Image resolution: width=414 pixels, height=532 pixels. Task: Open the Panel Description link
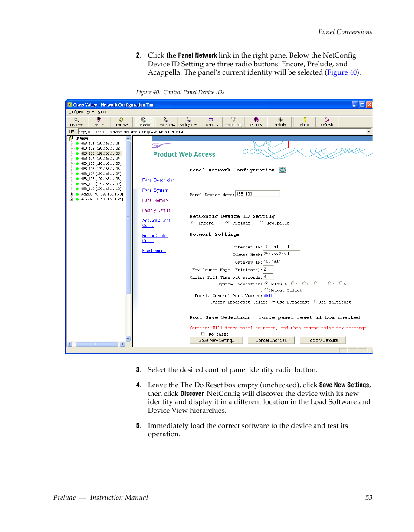pyautogui.click(x=158, y=180)
